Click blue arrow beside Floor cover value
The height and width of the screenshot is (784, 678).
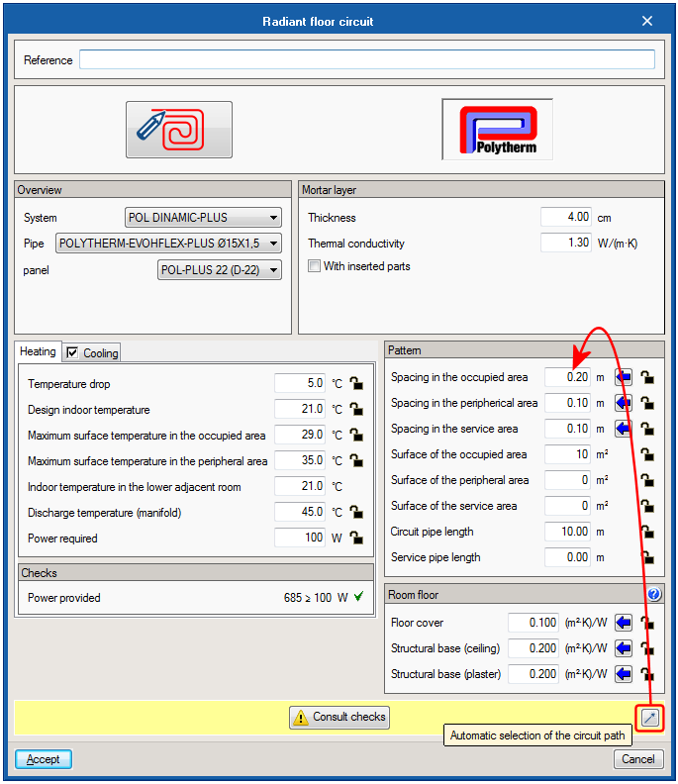[624, 623]
